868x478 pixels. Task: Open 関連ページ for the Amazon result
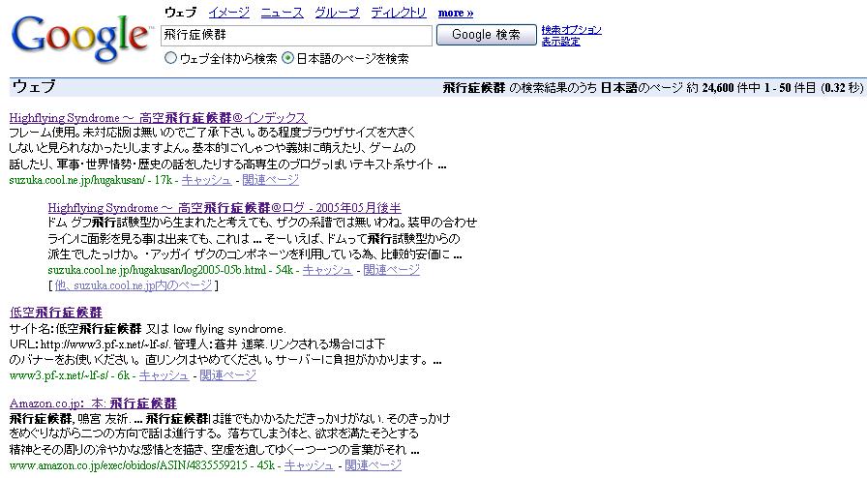pos(373,465)
